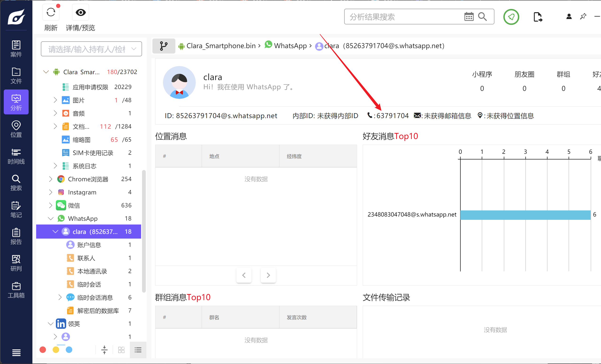Click the refresh icon in toolbar
The width and height of the screenshot is (601, 364).
point(51,12)
